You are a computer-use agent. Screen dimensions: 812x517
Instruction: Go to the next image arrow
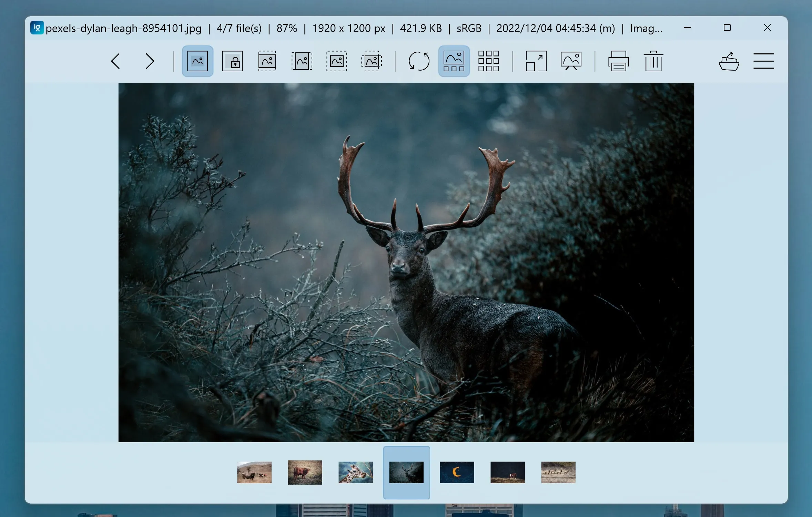tap(150, 61)
